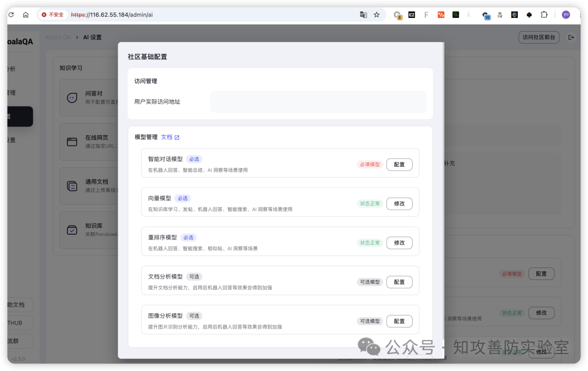Image resolution: width=588 pixels, height=371 pixels.
Task: Open the browser extensions puzzle icon
Action: click(544, 15)
